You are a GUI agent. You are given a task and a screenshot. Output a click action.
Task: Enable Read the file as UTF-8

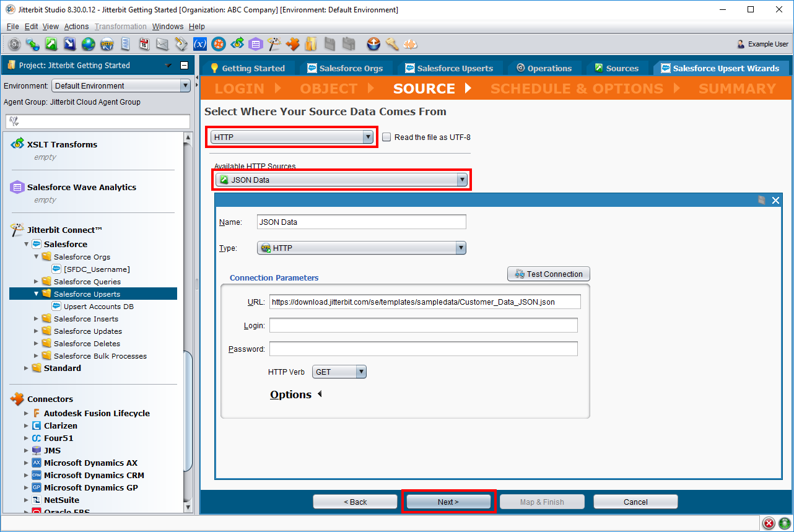(386, 137)
